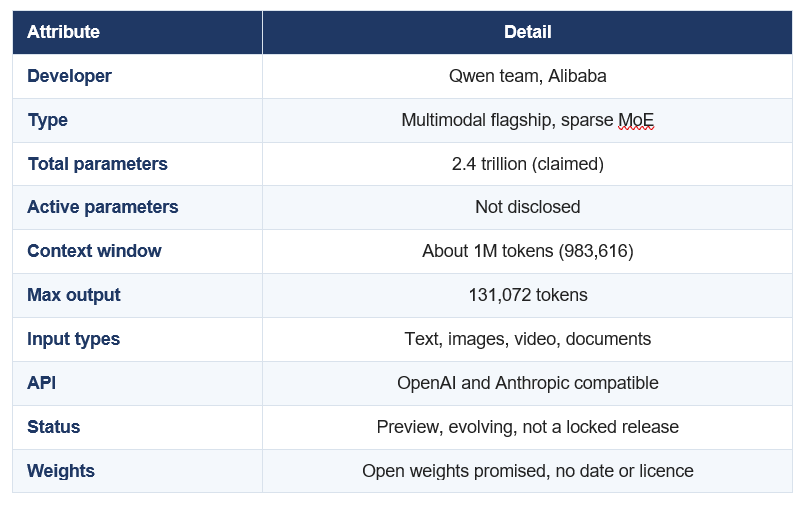812x507 pixels.
Task: Select the 'API' row label
Action: (41, 383)
